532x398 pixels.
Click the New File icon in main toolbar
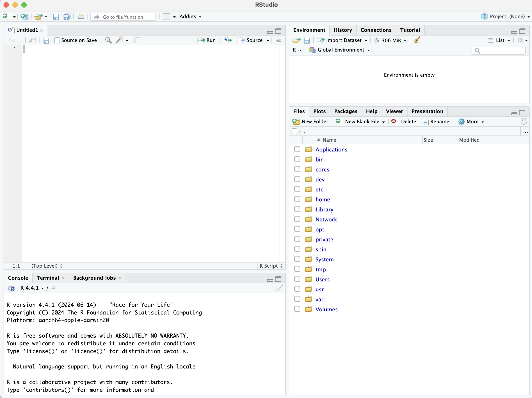click(5, 16)
